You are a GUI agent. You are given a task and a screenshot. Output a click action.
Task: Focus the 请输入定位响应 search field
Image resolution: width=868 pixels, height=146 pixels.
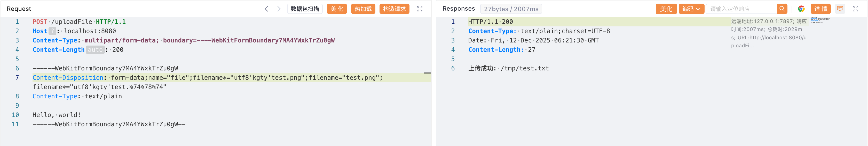(x=741, y=9)
